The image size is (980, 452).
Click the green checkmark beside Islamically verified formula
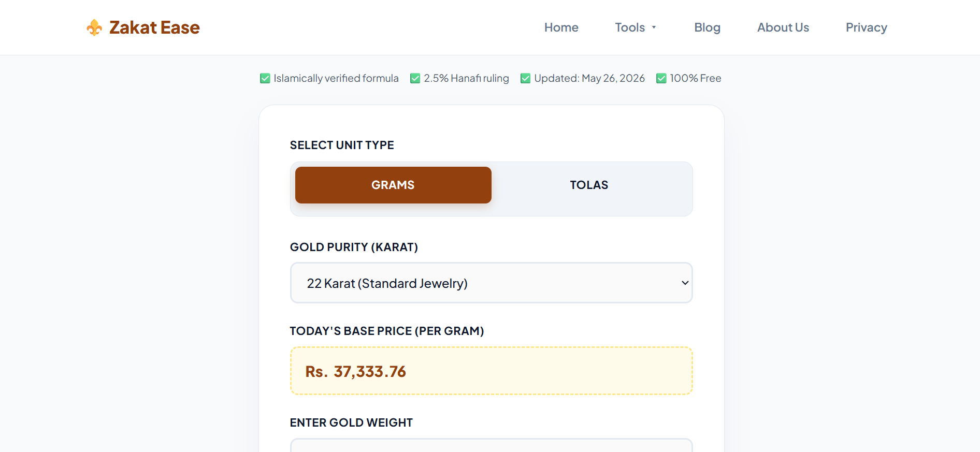pos(265,78)
